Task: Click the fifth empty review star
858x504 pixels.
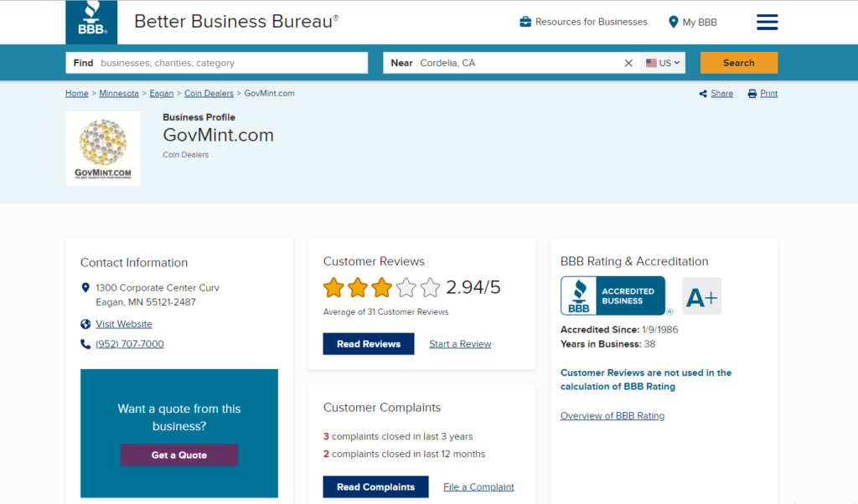Action: coord(430,287)
